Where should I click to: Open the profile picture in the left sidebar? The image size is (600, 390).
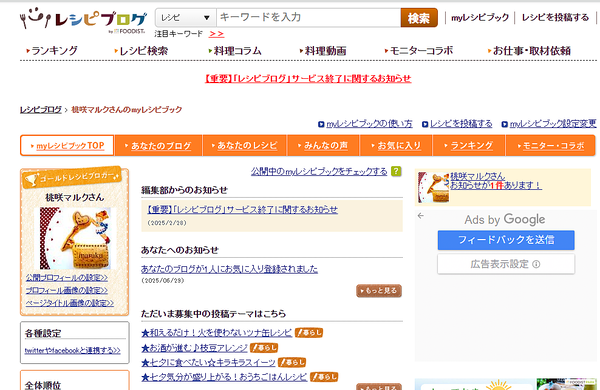(x=75, y=238)
